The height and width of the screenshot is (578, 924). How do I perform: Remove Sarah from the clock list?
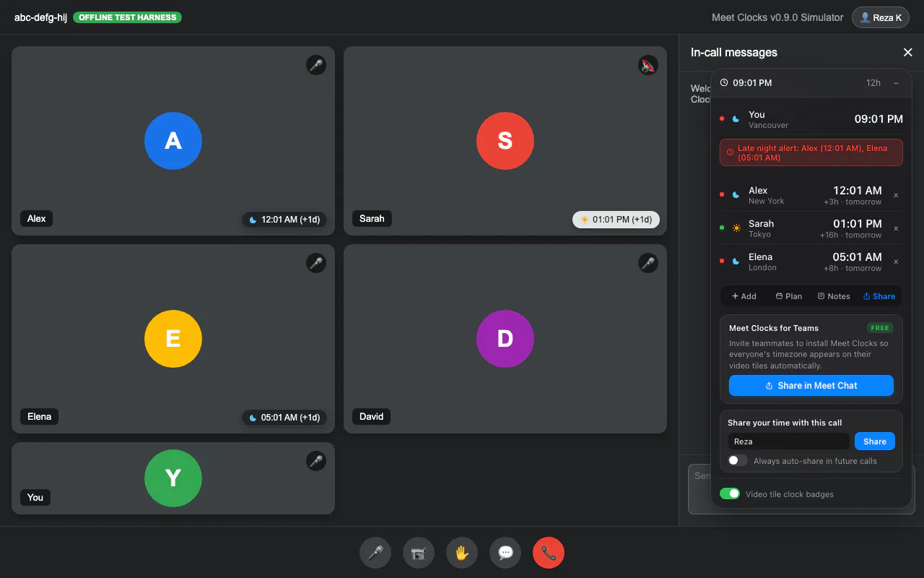tap(896, 228)
